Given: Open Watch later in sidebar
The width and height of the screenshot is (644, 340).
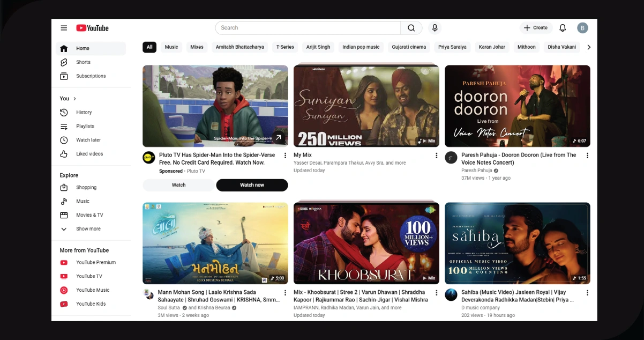Looking at the screenshot, I should point(88,140).
